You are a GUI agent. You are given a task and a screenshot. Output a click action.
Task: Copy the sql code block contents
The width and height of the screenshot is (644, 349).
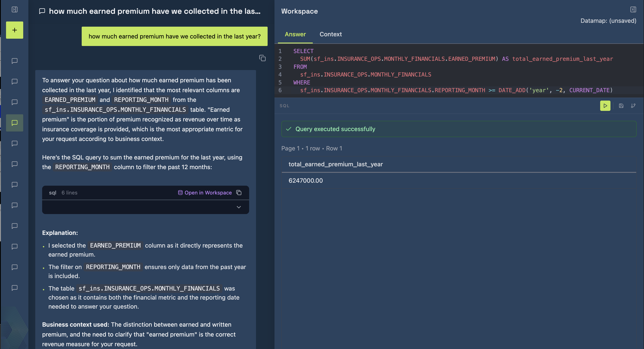pyautogui.click(x=239, y=193)
